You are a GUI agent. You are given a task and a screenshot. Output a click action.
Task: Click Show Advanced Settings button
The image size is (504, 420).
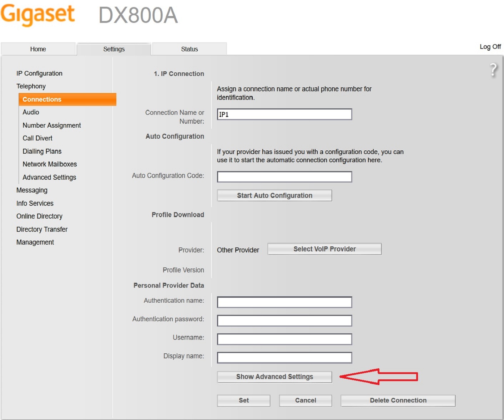274,377
